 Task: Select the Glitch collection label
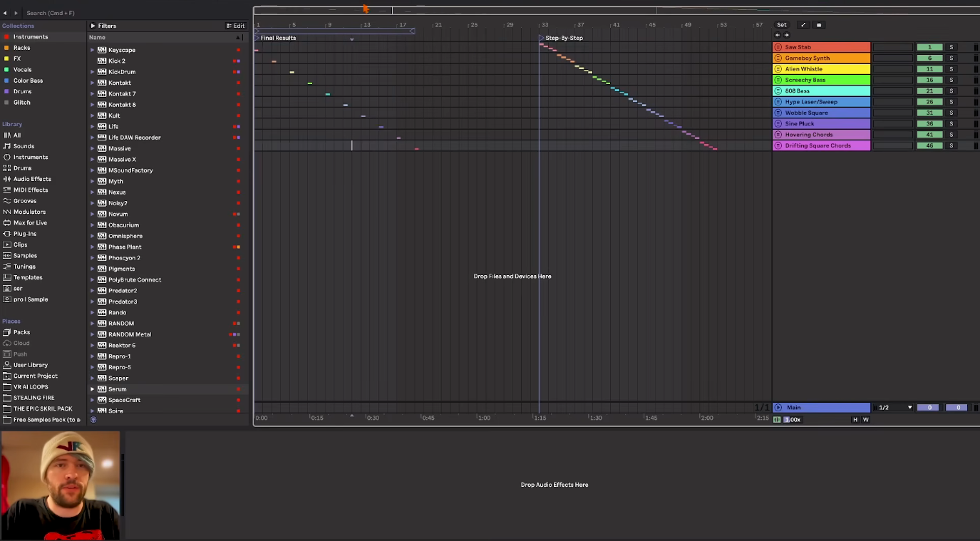[x=21, y=102]
